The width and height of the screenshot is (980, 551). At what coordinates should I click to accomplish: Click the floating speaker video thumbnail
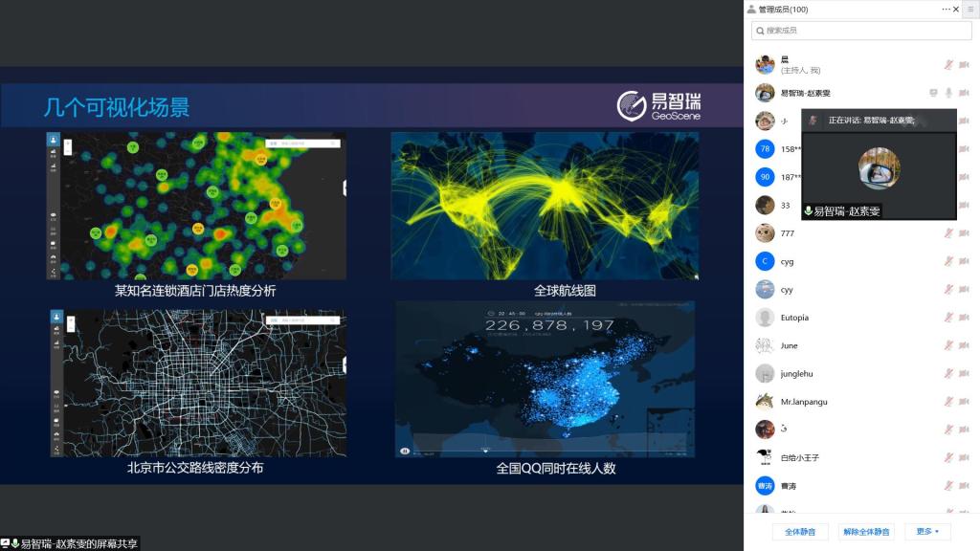[879, 168]
